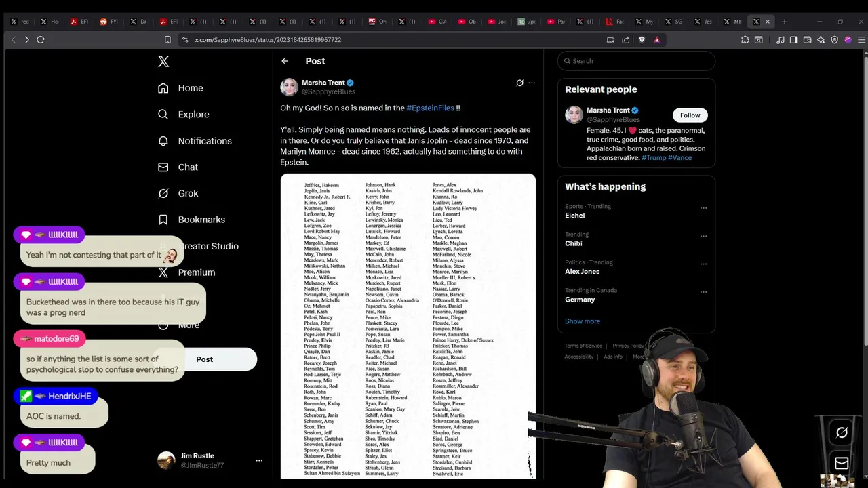
Task: Switch to the FYI Reddit tab
Action: point(109,22)
